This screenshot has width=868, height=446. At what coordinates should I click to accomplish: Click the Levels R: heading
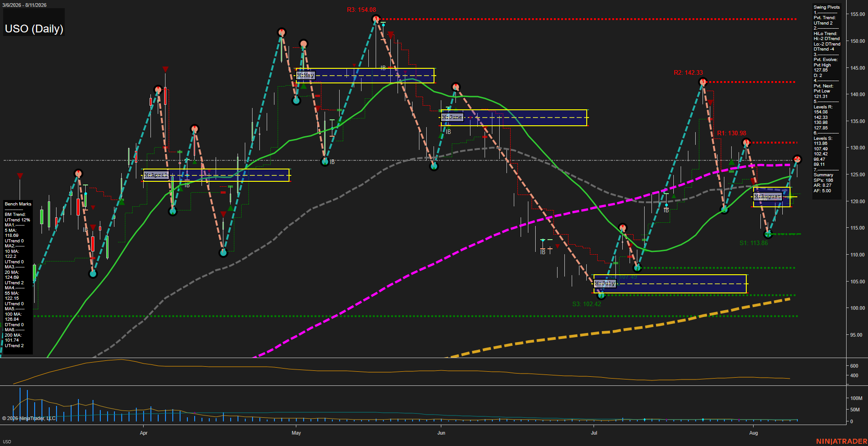click(x=823, y=107)
